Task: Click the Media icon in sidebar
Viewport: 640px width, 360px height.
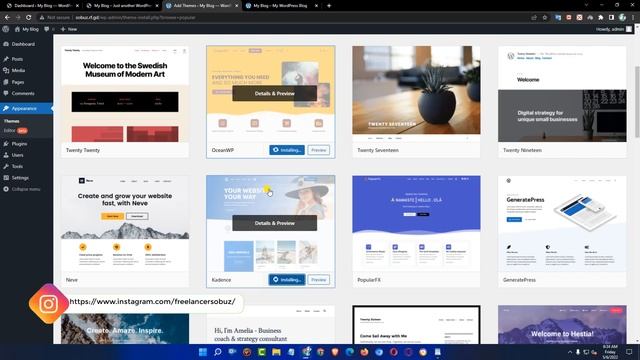Action: pos(6,71)
